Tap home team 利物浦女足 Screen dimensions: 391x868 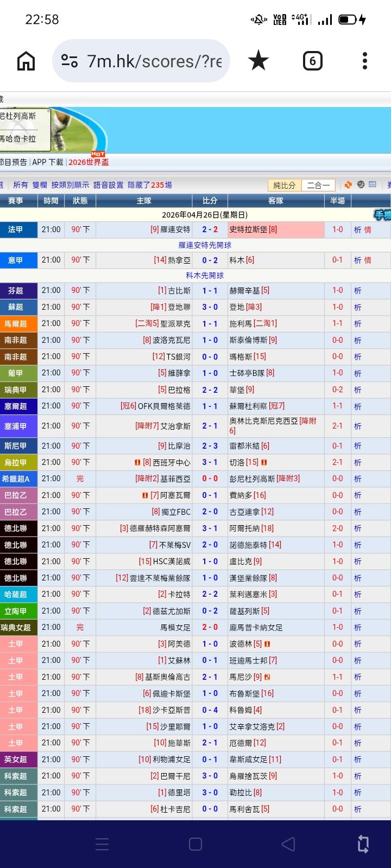tap(172, 759)
